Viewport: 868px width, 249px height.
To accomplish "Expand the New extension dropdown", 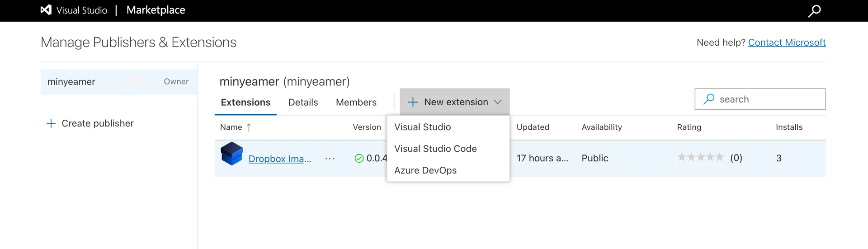I will (454, 102).
